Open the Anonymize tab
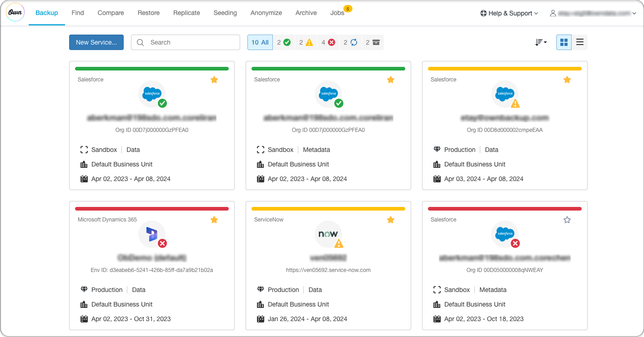The image size is (644, 337). (x=266, y=13)
